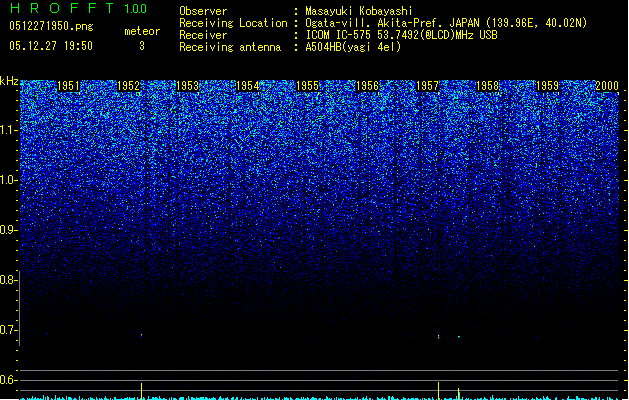Viewport: 629px width, 400px height.
Task: Click the 0.6 kHz axis value
Action: coord(7,380)
